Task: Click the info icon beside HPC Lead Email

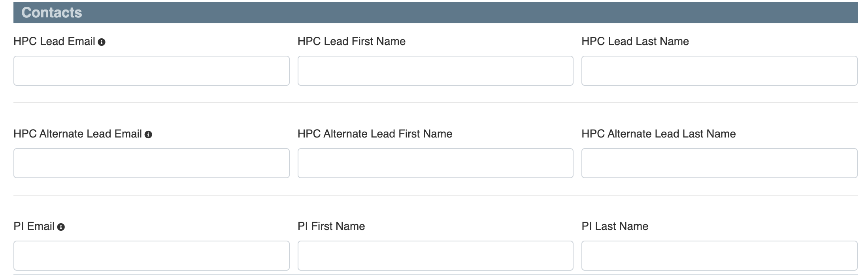Action: 102,42
